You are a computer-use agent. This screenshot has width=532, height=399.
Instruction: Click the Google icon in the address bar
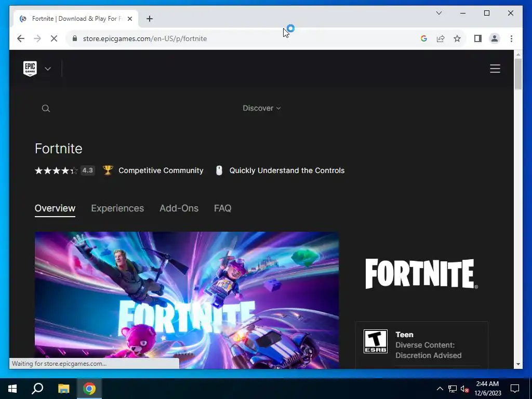click(423, 38)
